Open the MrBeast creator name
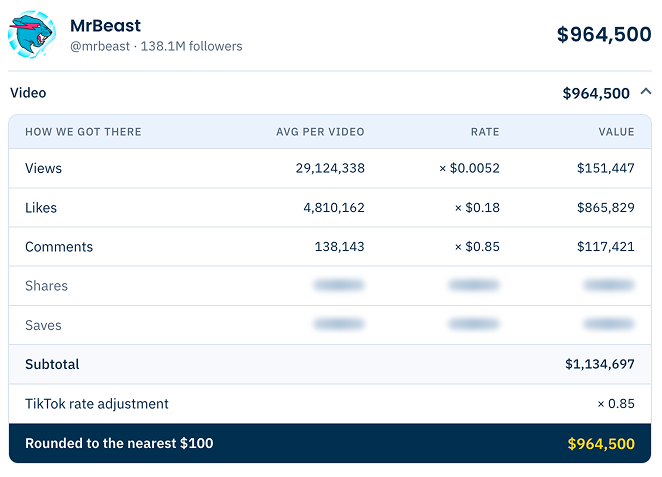 (105, 26)
